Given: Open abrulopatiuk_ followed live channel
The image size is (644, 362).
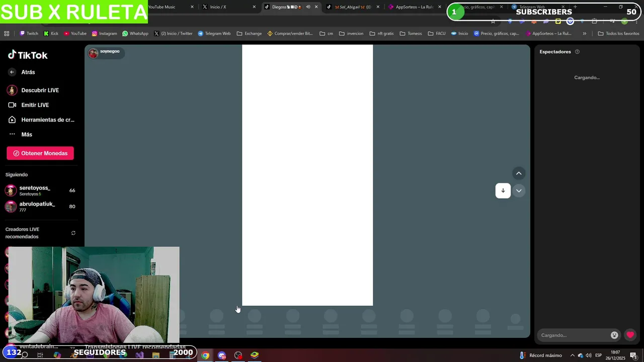Looking at the screenshot, I should pyautogui.click(x=40, y=207).
